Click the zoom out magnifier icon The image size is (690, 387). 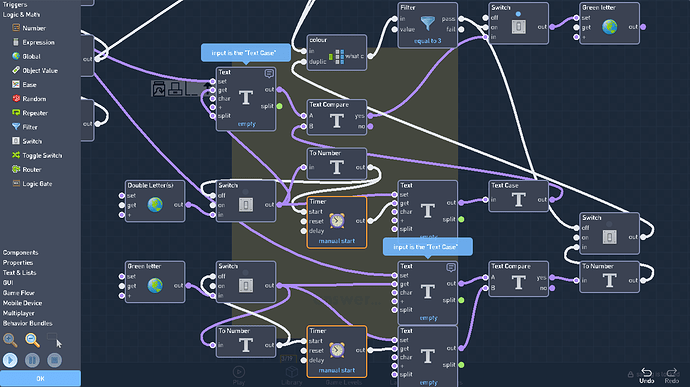[32, 340]
